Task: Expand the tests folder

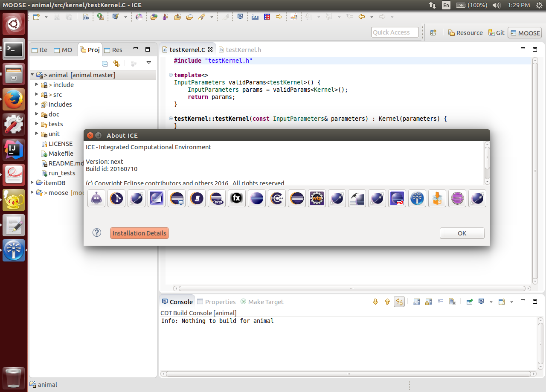Action: [37, 124]
